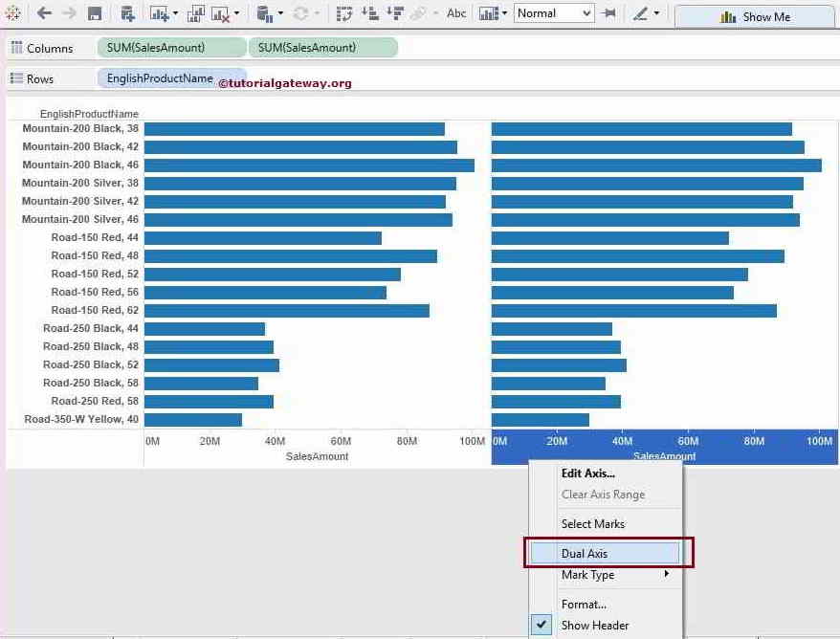Click the show/hide cards icon
The width and height of the screenshot is (840, 639).
(x=489, y=13)
